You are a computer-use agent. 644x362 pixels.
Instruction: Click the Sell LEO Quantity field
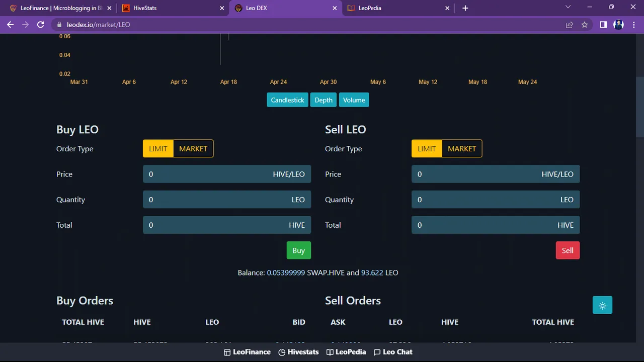[x=496, y=200]
